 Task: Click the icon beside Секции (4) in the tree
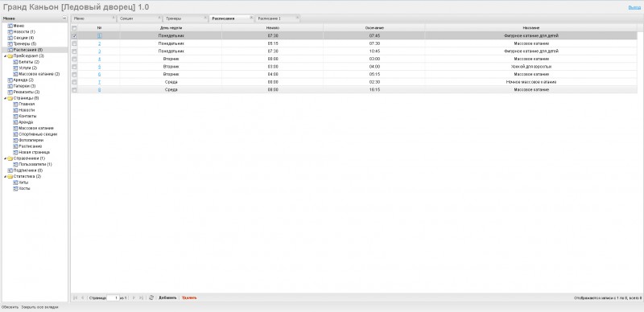pyautogui.click(x=10, y=38)
